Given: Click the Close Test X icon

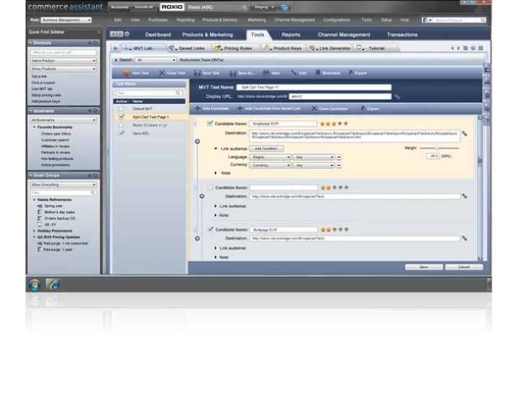Looking at the screenshot, I should click(x=161, y=73).
